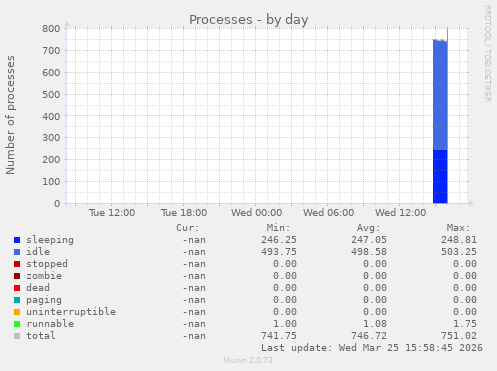Click the 'Processes - by day' chart title

(249, 20)
